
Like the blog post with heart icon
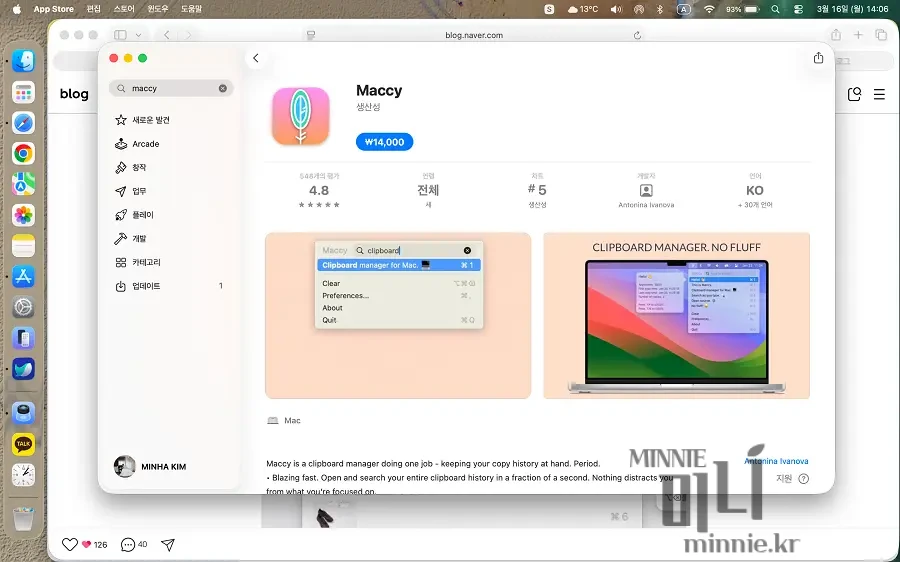(70, 544)
